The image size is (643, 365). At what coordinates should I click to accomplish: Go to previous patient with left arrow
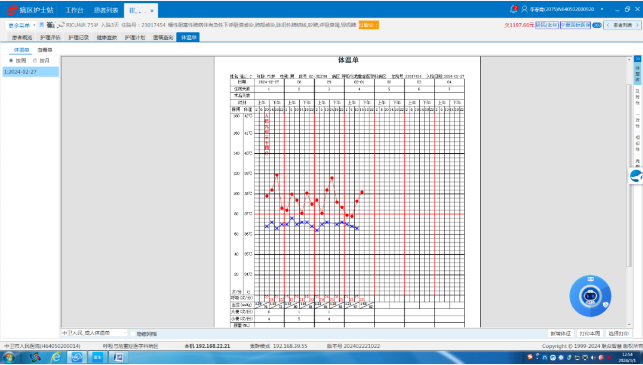pos(608,25)
